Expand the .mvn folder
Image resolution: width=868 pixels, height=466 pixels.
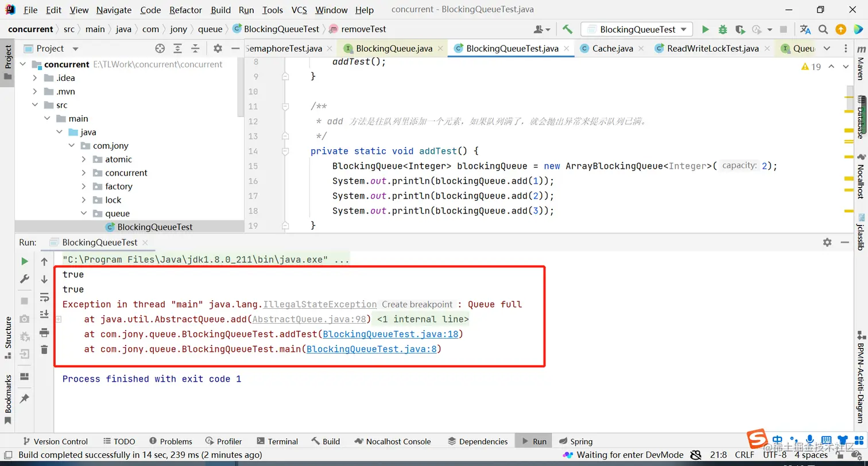pyautogui.click(x=36, y=92)
